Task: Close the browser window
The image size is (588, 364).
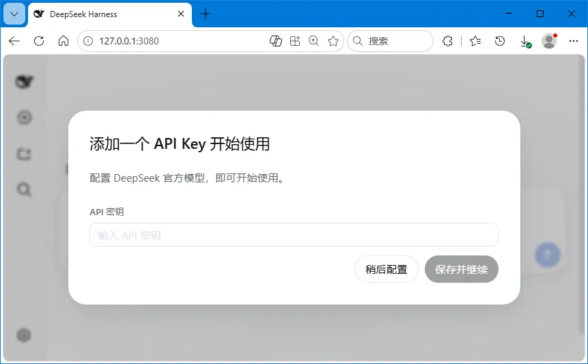Action: (x=572, y=14)
